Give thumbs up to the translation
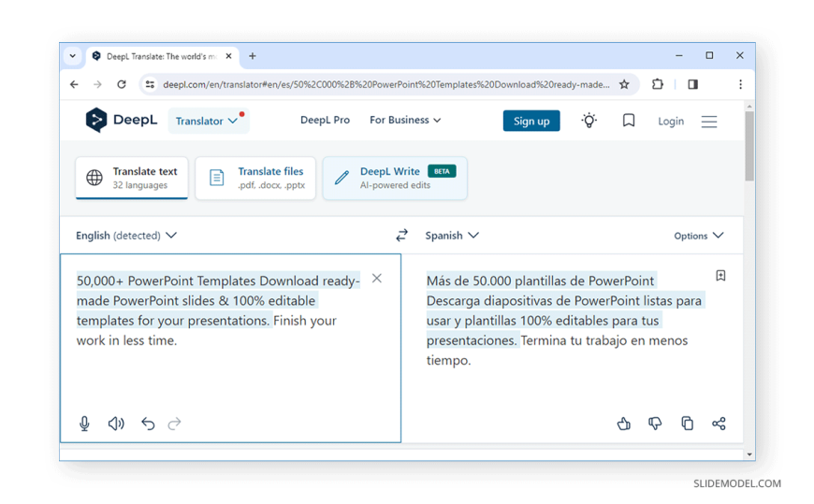The image size is (814, 504). point(624,424)
